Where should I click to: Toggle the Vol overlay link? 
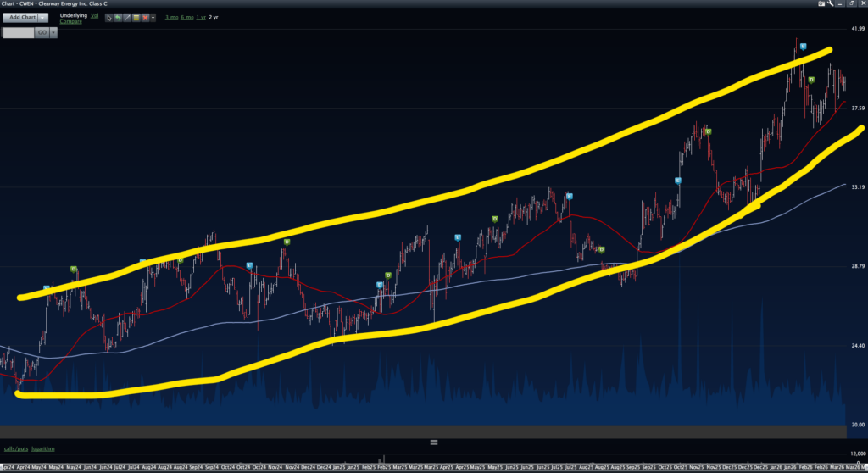pos(92,14)
